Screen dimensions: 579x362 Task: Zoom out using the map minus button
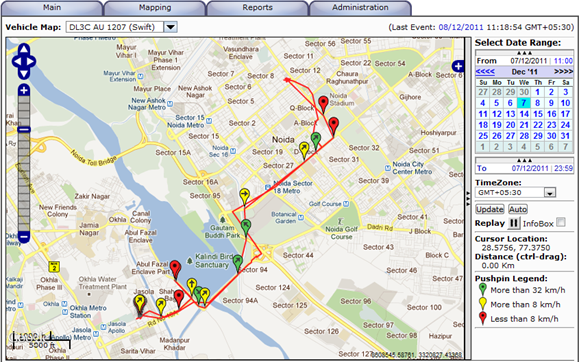pos(24,237)
